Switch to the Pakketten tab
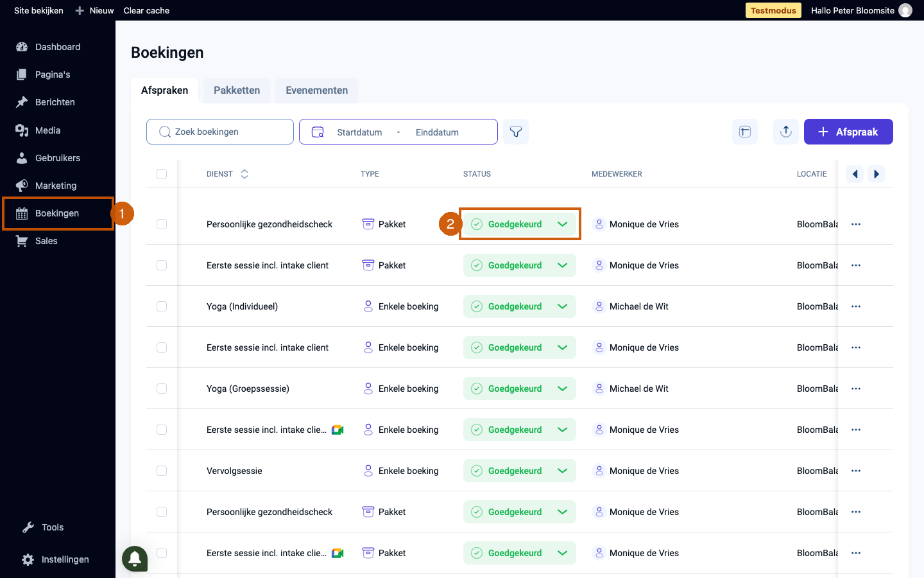Image resolution: width=924 pixels, height=578 pixels. 237,91
